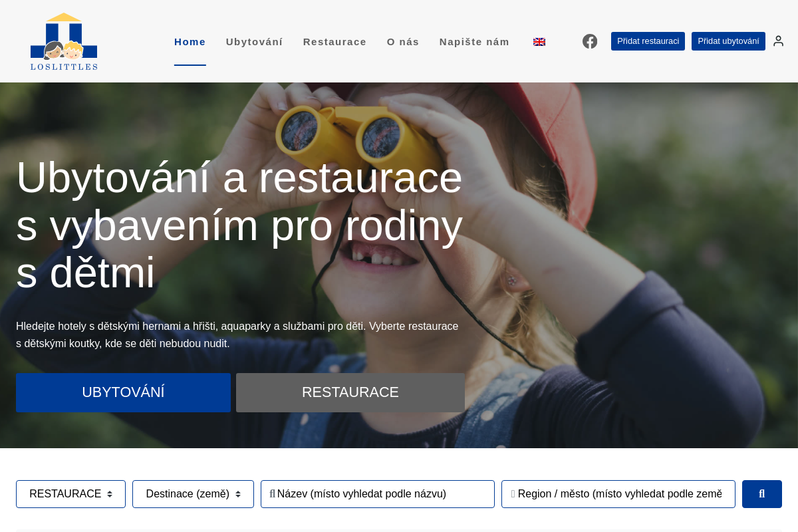Image resolution: width=798 pixels, height=532 pixels.
Task: Expand the Destinace (země) dropdown
Action: tap(193, 494)
